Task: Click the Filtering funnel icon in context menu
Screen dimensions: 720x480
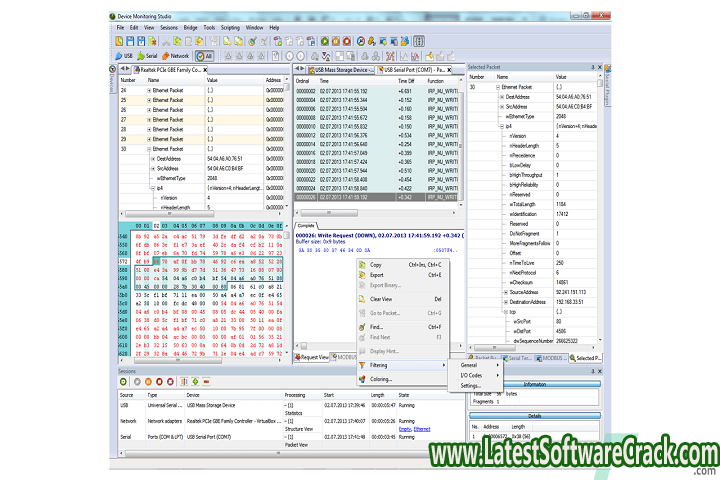Action: coord(359,365)
